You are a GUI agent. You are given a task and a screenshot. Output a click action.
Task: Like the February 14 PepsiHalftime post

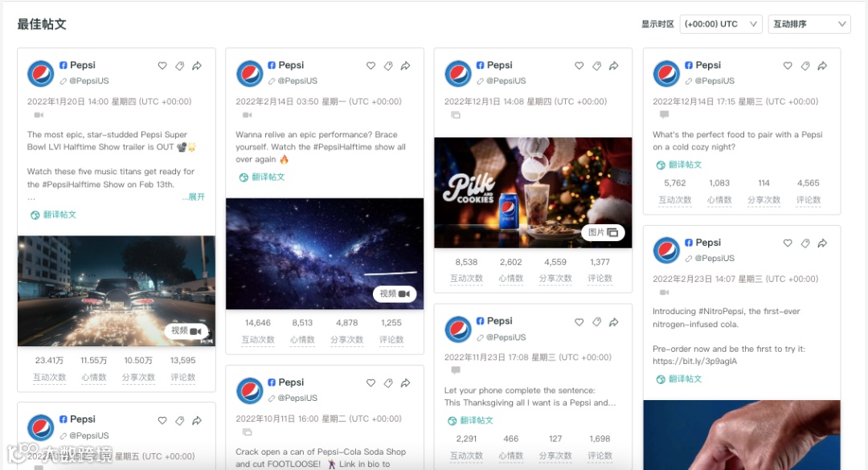pyautogui.click(x=371, y=66)
